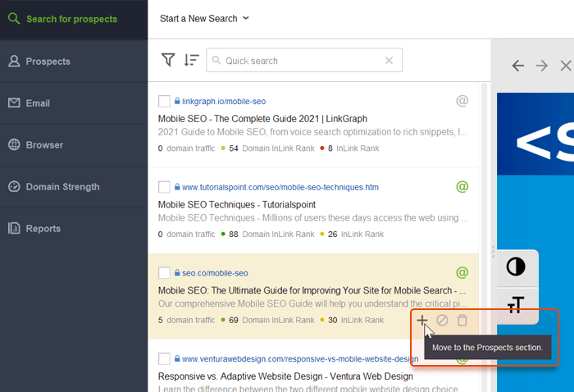Expand the Start a New Search dropdown
The width and height of the screenshot is (574, 392).
[204, 18]
